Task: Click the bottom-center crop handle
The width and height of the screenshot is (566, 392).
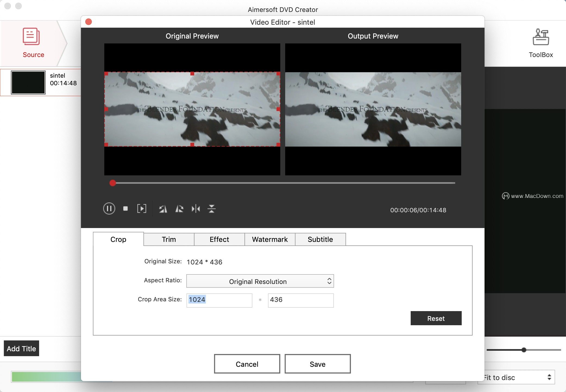Action: [192, 145]
